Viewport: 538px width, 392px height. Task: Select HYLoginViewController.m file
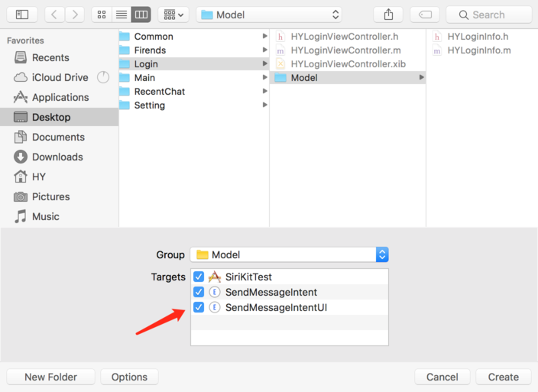tap(348, 50)
